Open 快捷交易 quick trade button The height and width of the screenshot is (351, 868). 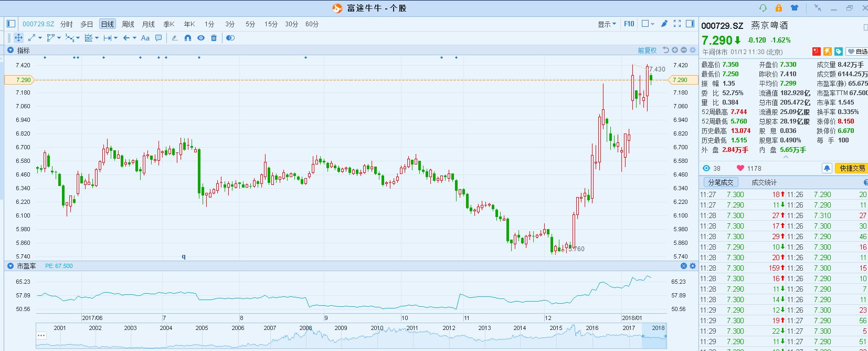point(851,168)
